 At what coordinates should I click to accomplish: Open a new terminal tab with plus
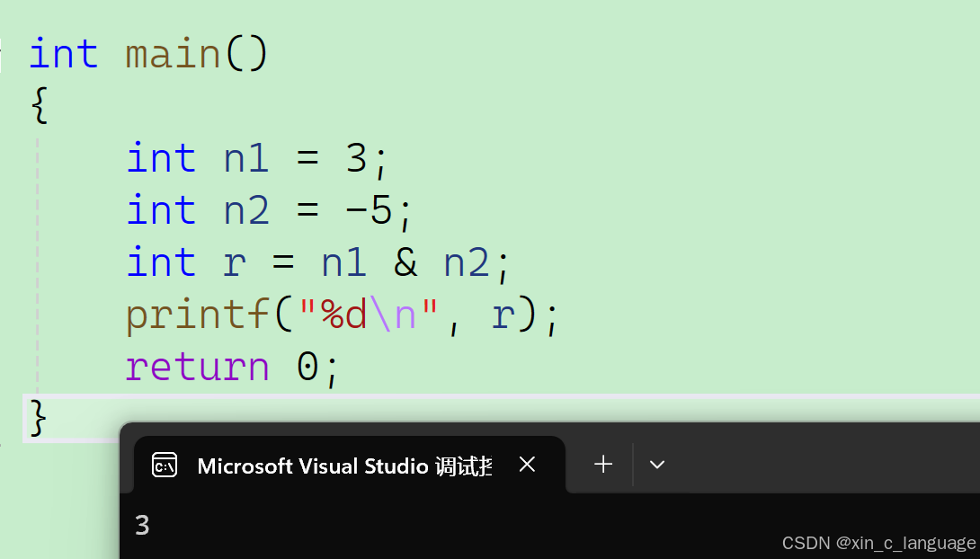pyautogui.click(x=603, y=464)
